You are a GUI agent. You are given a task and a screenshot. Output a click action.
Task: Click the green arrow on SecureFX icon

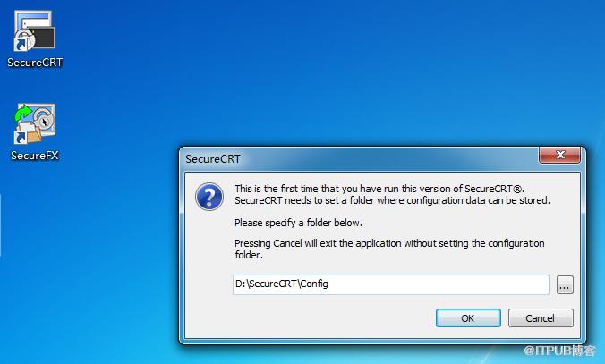pos(23,112)
